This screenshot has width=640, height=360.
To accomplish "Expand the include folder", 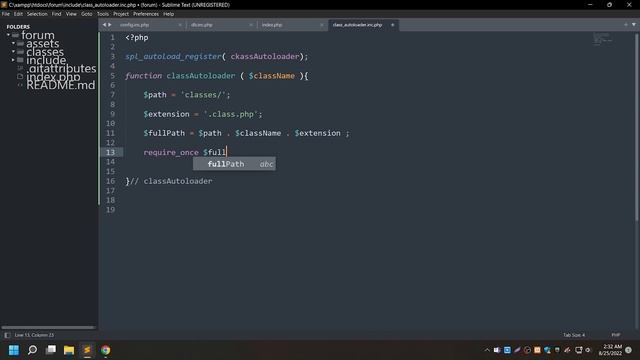I will pyautogui.click(x=13, y=60).
